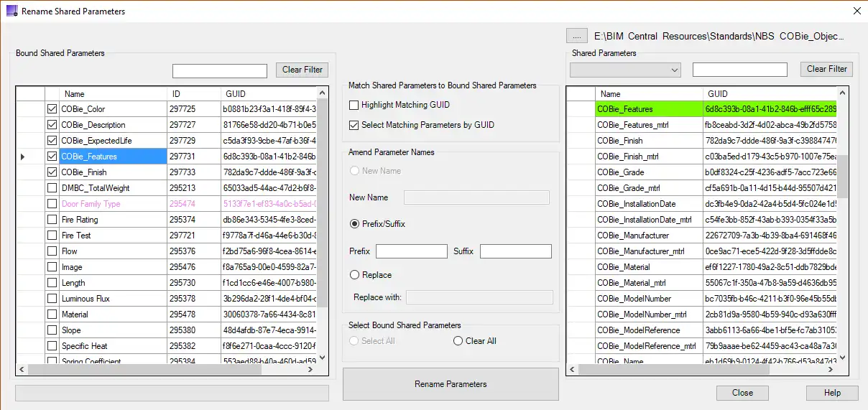The height and width of the screenshot is (410, 868).
Task: Check the DMBC_TotalWeight checkbox
Action: pos(52,188)
